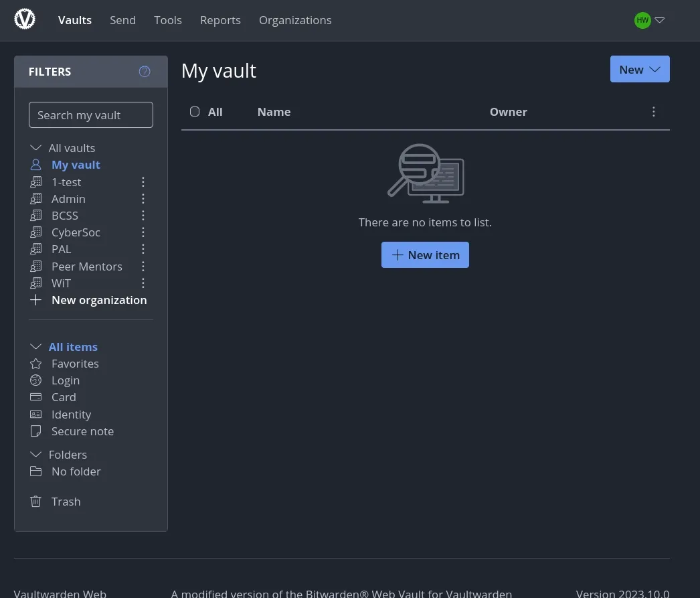Open the Trash in the sidebar
Image resolution: width=700 pixels, height=598 pixels.
coord(66,501)
